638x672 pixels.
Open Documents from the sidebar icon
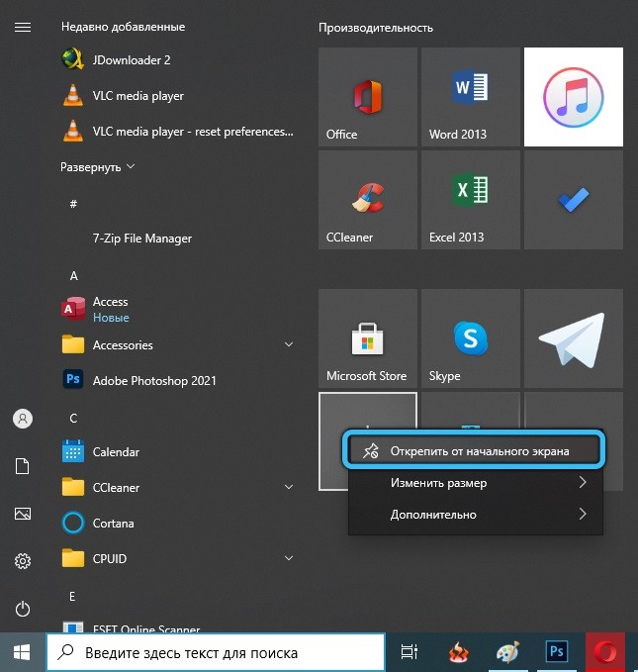click(x=23, y=466)
